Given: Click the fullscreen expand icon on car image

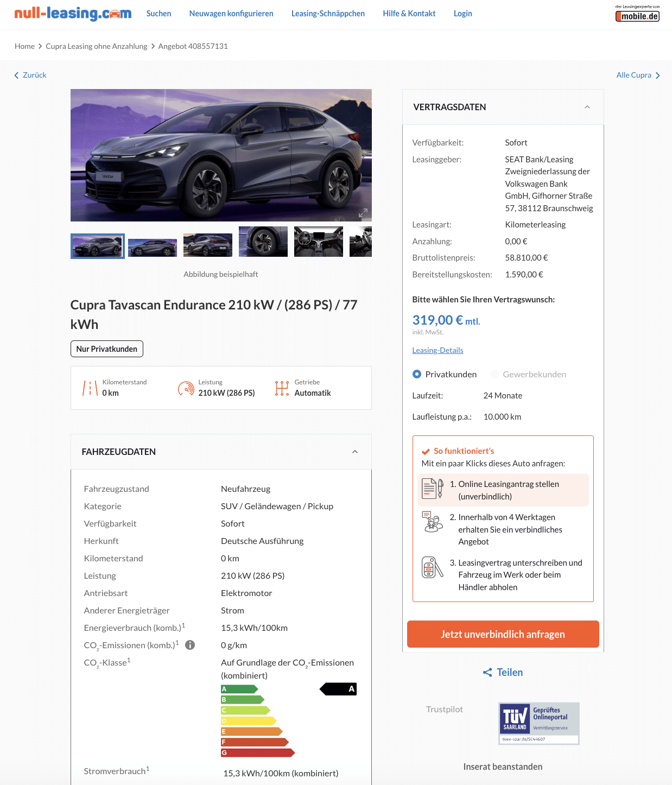Looking at the screenshot, I should coord(363,213).
